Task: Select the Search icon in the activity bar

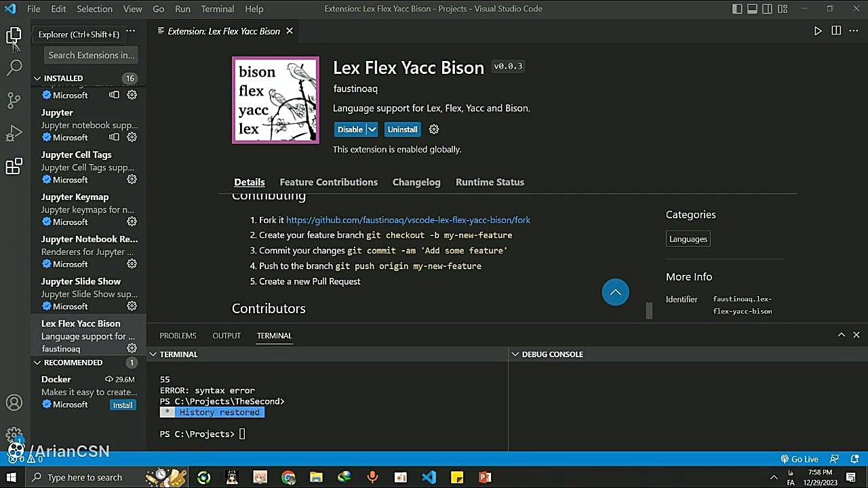Action: (x=14, y=68)
